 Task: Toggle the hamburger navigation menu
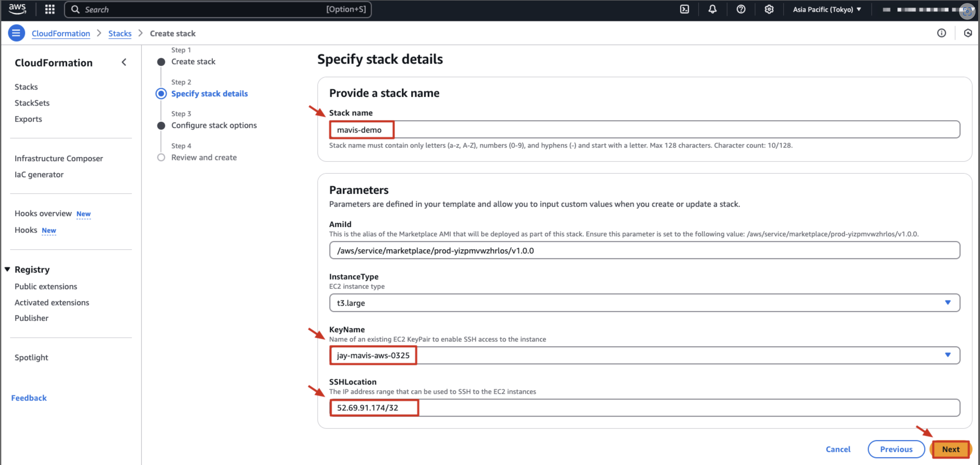click(16, 33)
